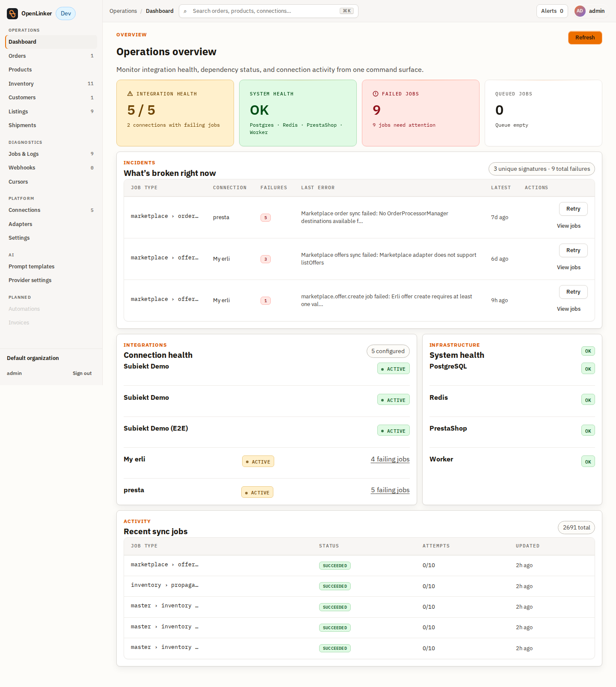Retry the presta order sync incident
The width and height of the screenshot is (616, 687).
(573, 209)
